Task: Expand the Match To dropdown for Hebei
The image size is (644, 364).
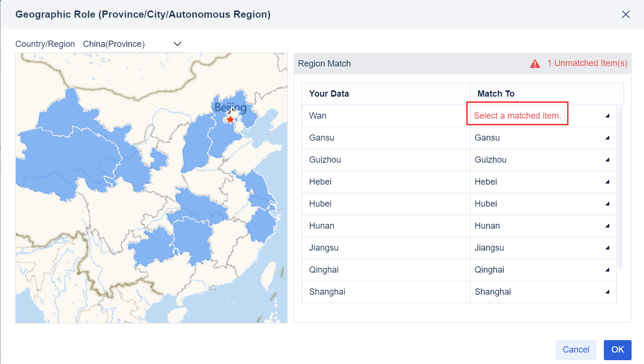Action: tap(607, 182)
